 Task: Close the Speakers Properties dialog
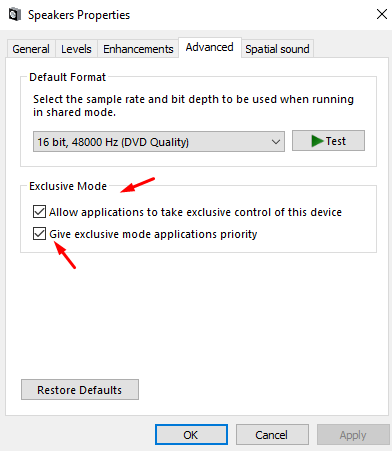[382, 14]
